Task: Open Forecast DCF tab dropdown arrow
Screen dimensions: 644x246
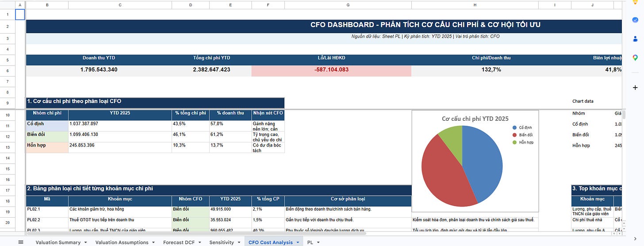Action: point(199,242)
